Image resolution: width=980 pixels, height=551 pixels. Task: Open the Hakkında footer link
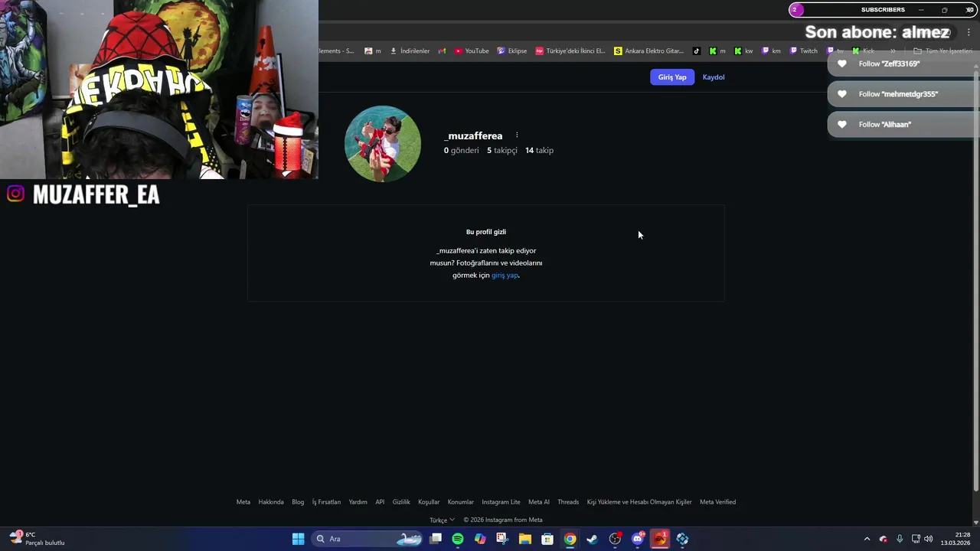tap(271, 502)
